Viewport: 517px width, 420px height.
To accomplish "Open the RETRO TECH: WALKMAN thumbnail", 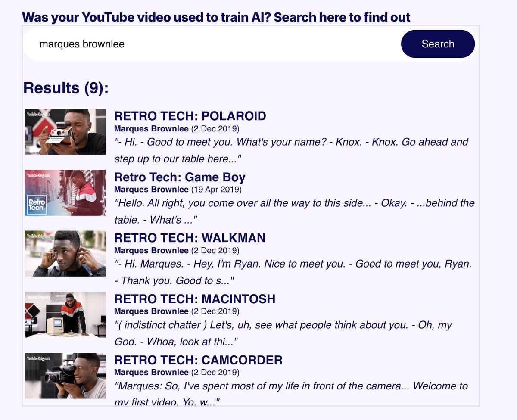I will tap(65, 254).
